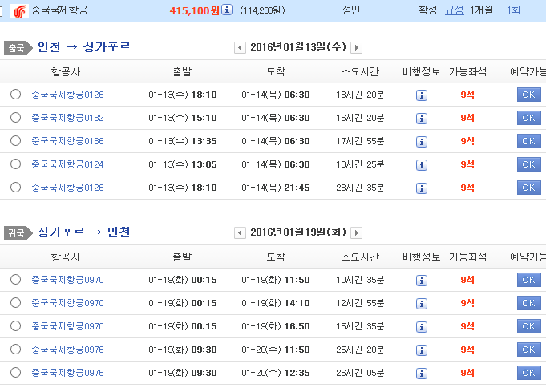Open flight info for 0126 arriving 01-14 06:30
This screenshot has width=546, height=392.
click(422, 95)
